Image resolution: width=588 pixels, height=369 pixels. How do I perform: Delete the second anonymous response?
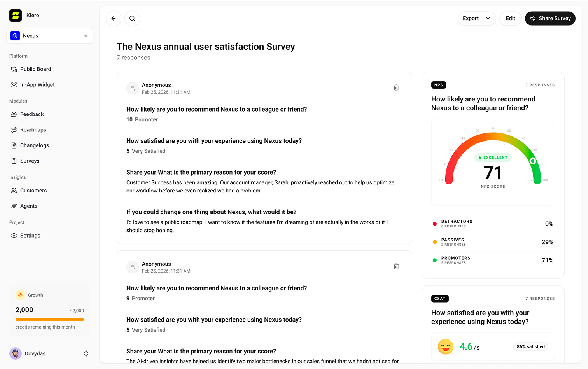tap(396, 266)
